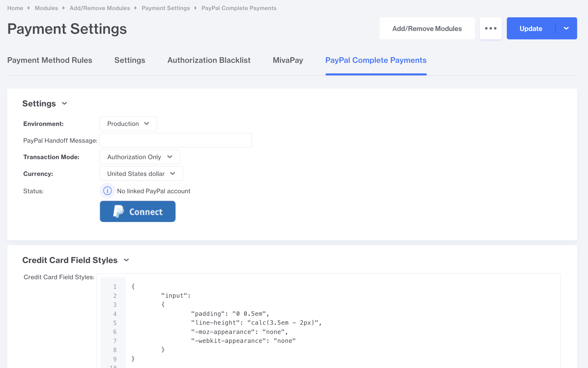This screenshot has width=588, height=368.
Task: Open the Transaction Mode dropdown
Action: [x=140, y=157]
